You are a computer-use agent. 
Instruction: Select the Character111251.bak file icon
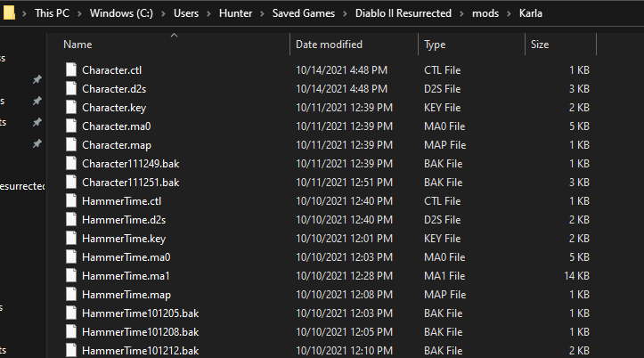71,183
